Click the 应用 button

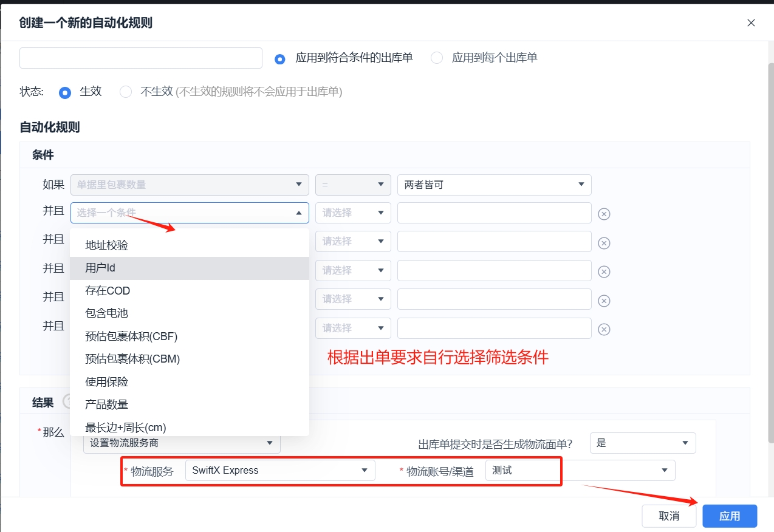[729, 516]
